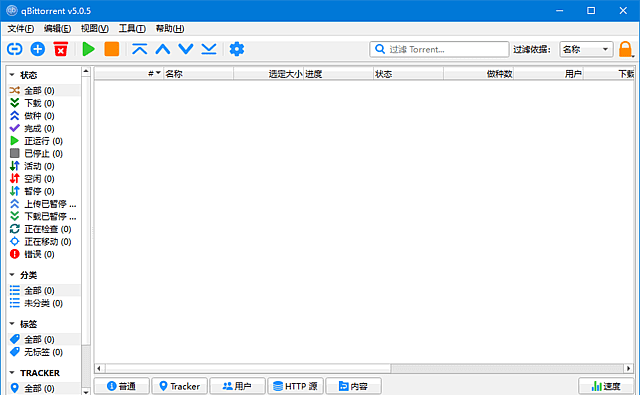Open the 帮助(H) menu
This screenshot has width=640, height=395.
(x=170, y=29)
